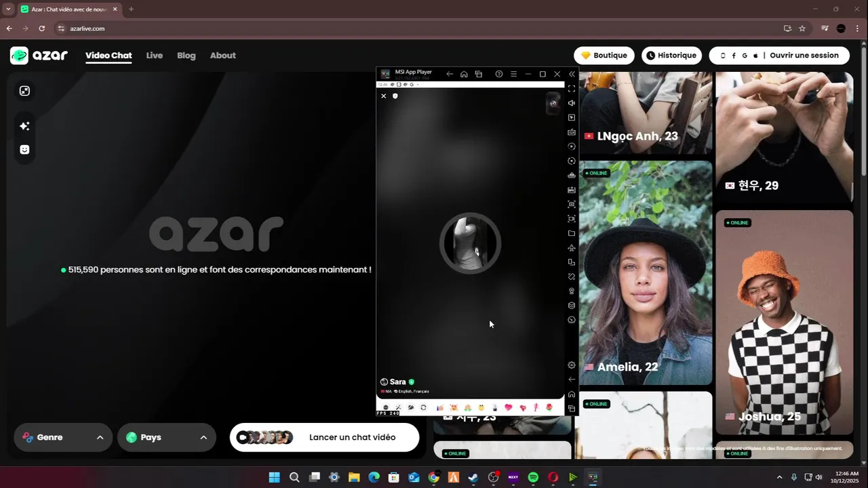The image size is (868, 488).
Task: Take screenshot via MSI App Player sidebar camera icon
Action: point(572,204)
